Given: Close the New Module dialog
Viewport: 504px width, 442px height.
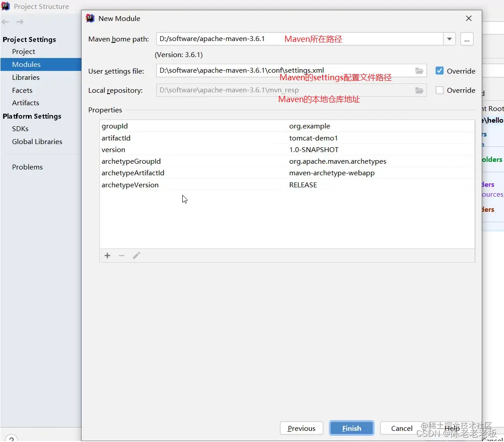Looking at the screenshot, I should 469,18.
